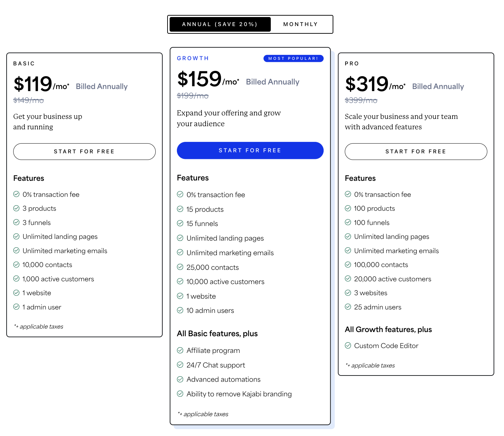
Task: Switch to Monthly billing
Action: coord(301,24)
